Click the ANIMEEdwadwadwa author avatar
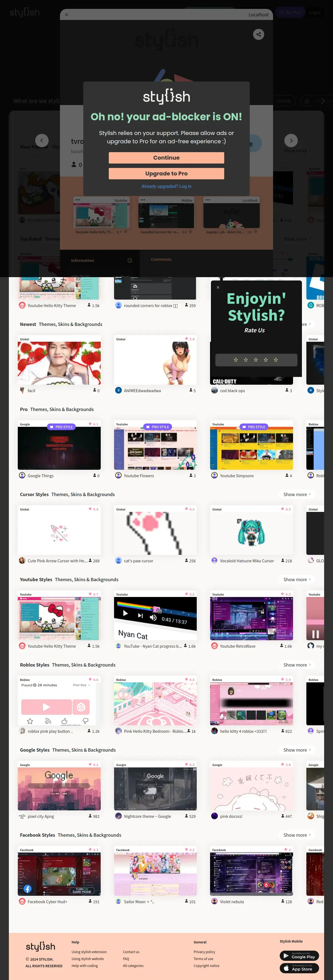 (118, 390)
